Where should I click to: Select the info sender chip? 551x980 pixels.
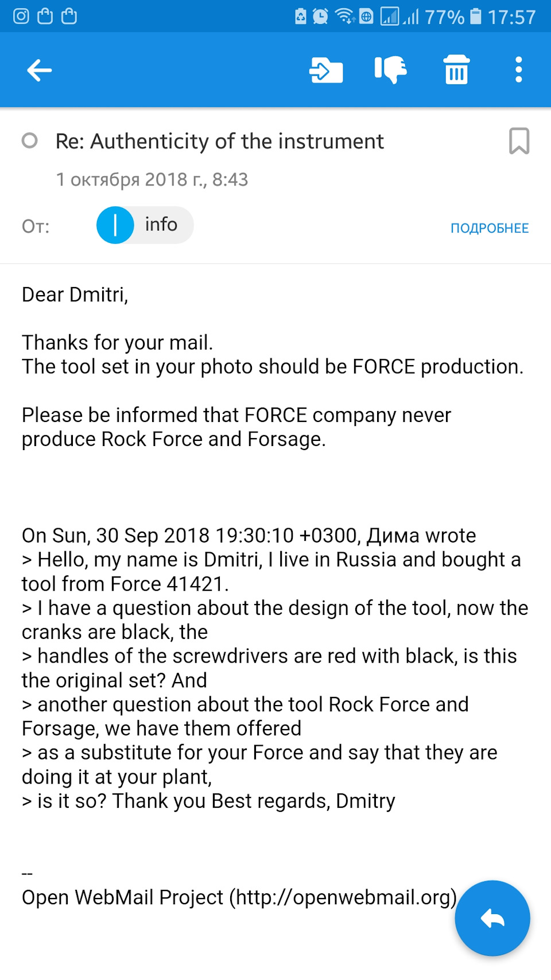(145, 224)
